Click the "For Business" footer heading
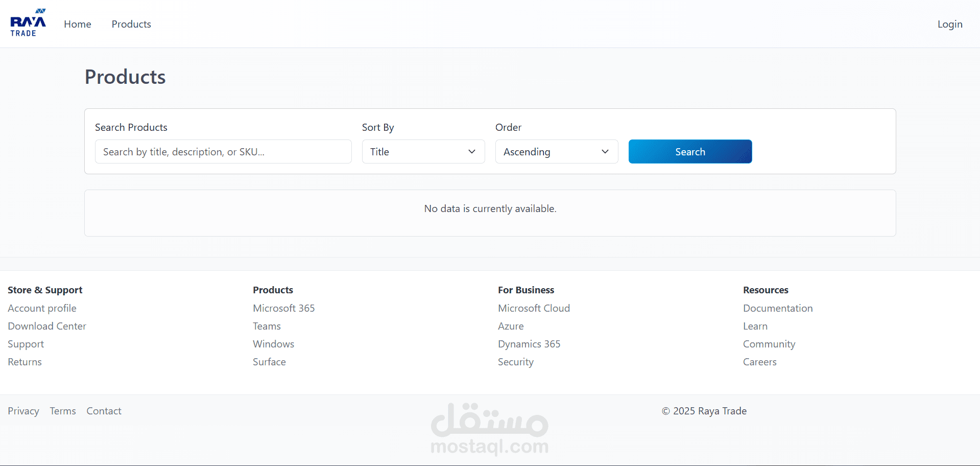The width and height of the screenshot is (980, 466). [x=526, y=290]
